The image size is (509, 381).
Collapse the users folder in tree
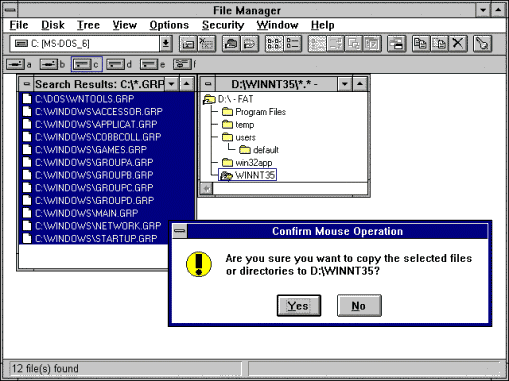coord(227,137)
